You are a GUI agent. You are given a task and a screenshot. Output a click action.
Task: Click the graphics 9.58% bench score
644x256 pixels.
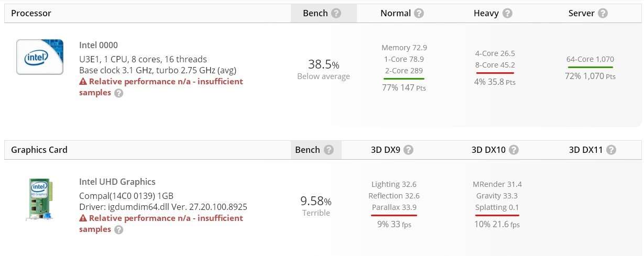[316, 202]
